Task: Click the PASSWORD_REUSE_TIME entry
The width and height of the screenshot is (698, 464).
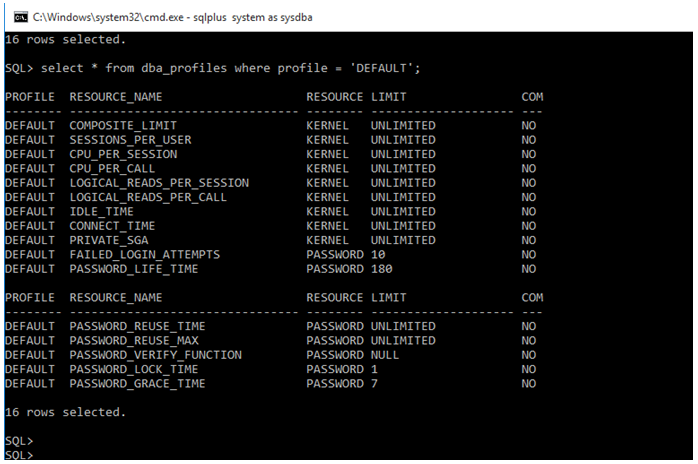Action: pos(137,326)
